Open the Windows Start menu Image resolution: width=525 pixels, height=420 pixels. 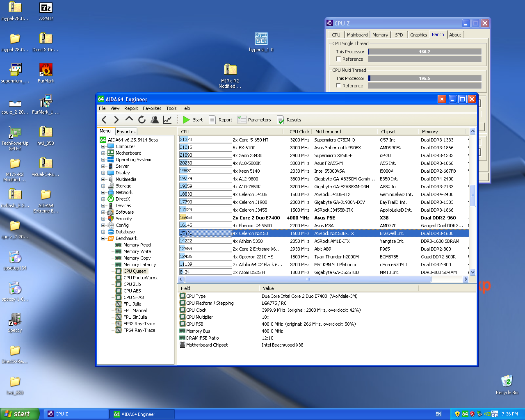coord(20,414)
